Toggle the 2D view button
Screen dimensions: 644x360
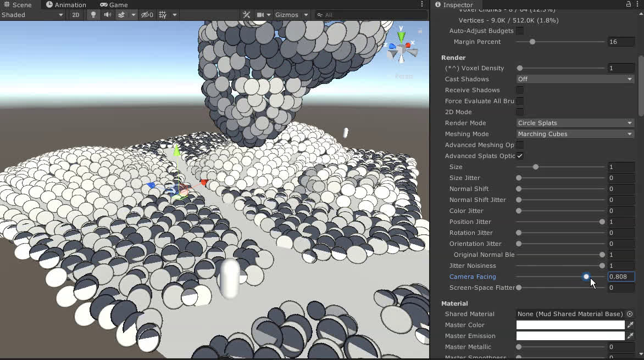pyautogui.click(x=76, y=15)
